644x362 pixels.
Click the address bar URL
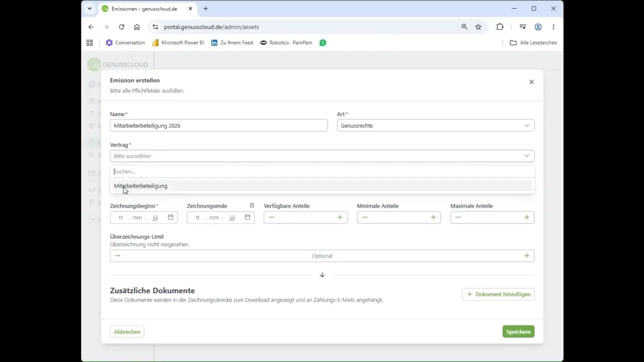[211, 27]
